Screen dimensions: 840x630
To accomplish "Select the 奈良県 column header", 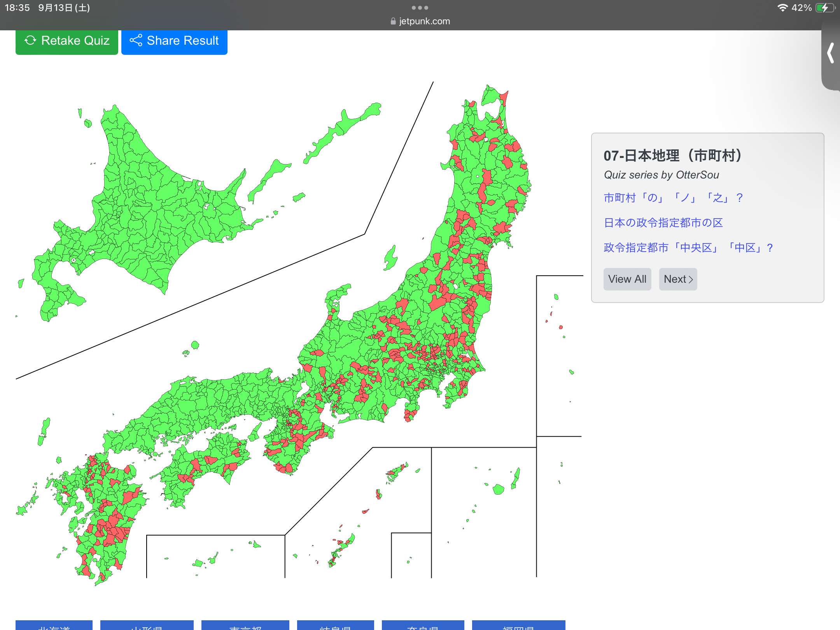I will pyautogui.click(x=423, y=625).
